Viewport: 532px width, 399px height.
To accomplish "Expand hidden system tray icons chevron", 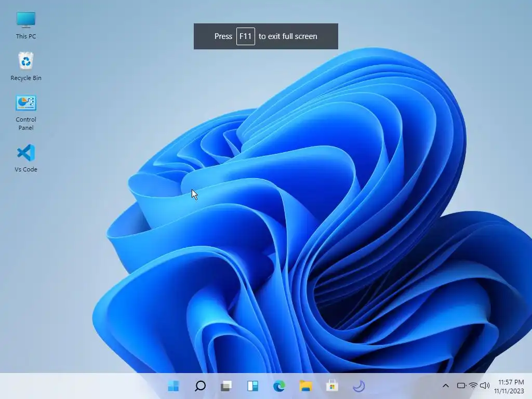I will coord(446,386).
